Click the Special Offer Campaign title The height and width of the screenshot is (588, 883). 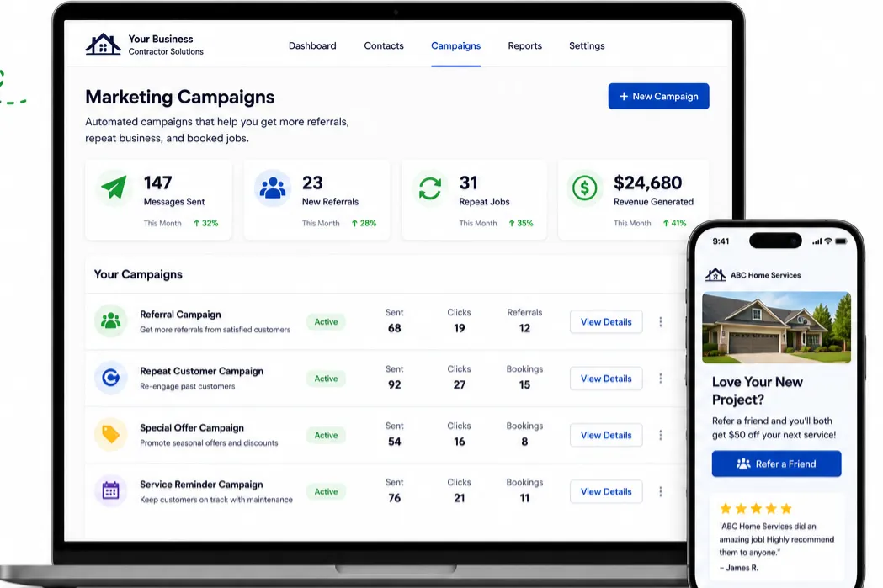click(x=192, y=427)
